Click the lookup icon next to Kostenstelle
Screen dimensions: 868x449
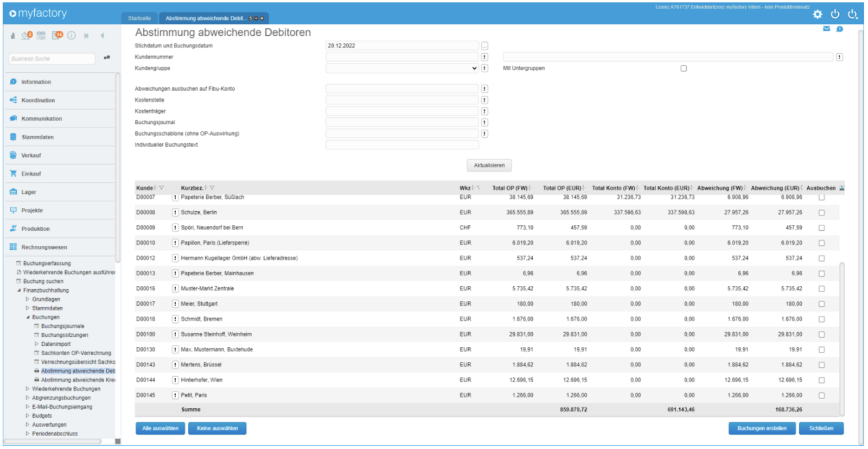point(484,100)
